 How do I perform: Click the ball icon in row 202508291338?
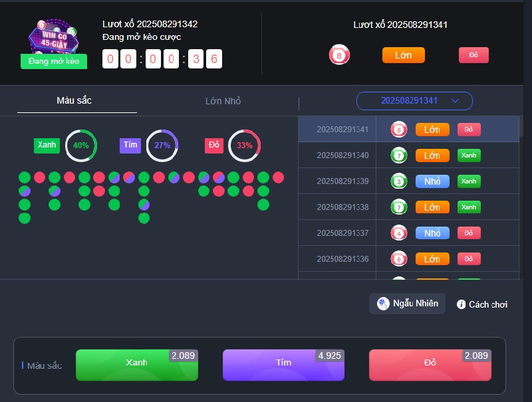(398, 207)
